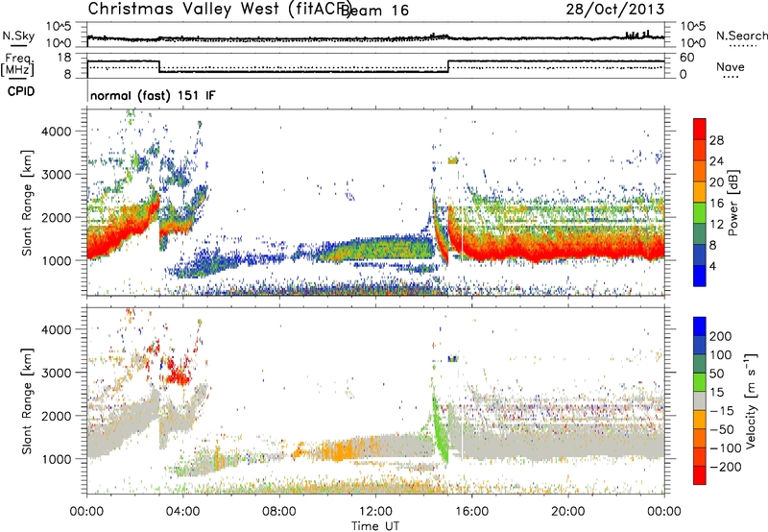The width and height of the screenshot is (768, 532).
Task: Click the 'N.Search' legend label
Action: click(x=742, y=36)
